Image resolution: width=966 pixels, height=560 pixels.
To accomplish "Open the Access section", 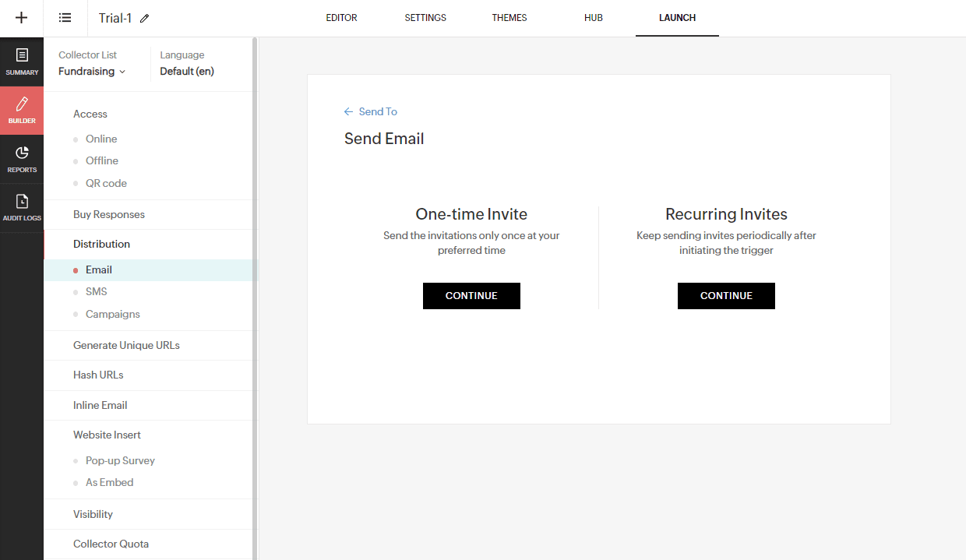I will tap(90, 114).
